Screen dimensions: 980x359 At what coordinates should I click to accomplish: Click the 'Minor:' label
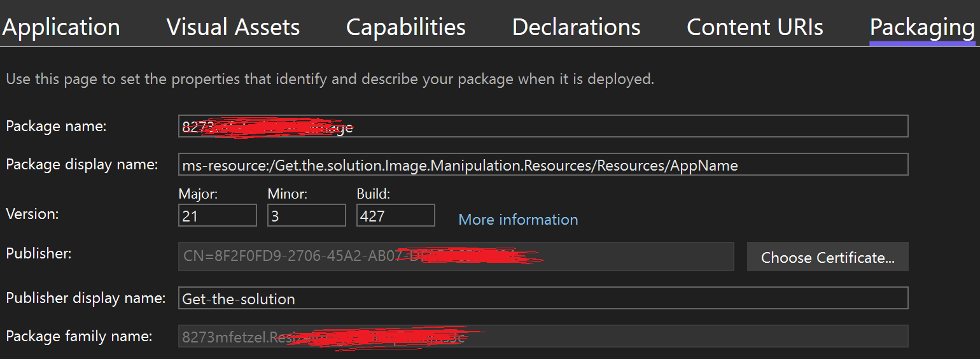click(x=288, y=194)
